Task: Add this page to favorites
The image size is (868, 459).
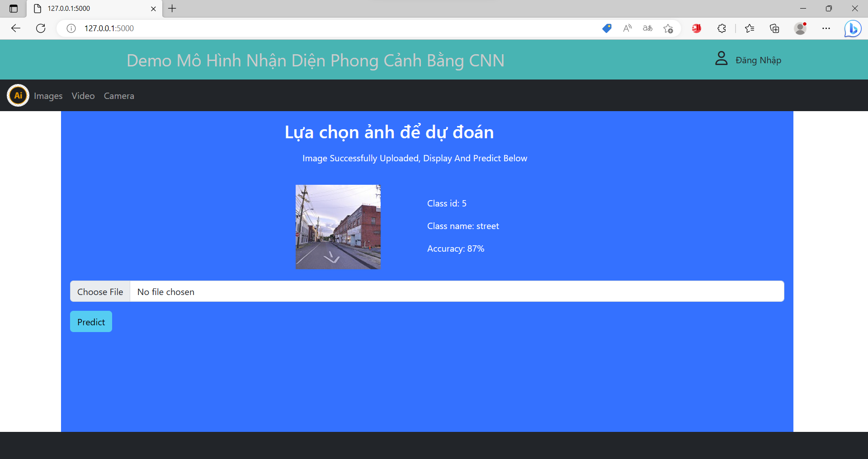Action: click(x=668, y=28)
